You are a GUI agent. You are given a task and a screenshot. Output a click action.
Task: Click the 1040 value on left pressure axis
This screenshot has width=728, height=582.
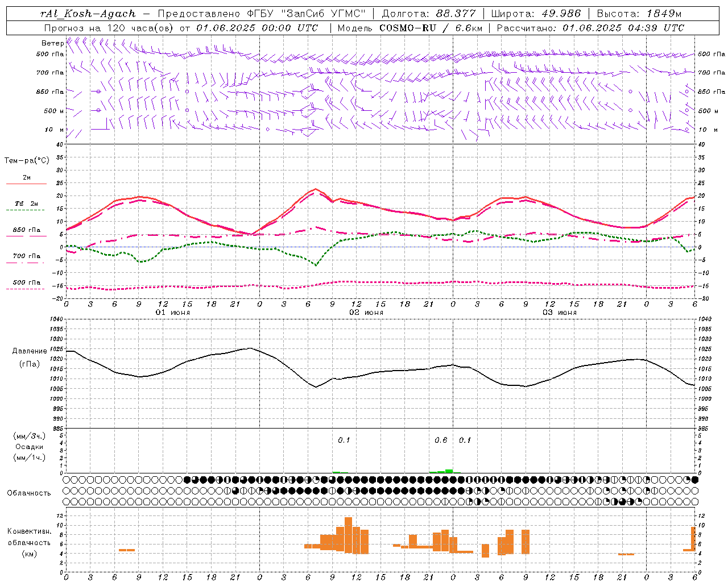coord(56,319)
